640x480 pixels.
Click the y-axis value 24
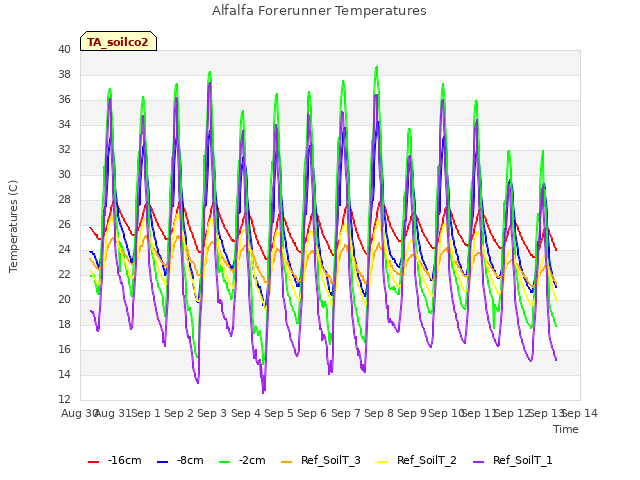pos(64,249)
